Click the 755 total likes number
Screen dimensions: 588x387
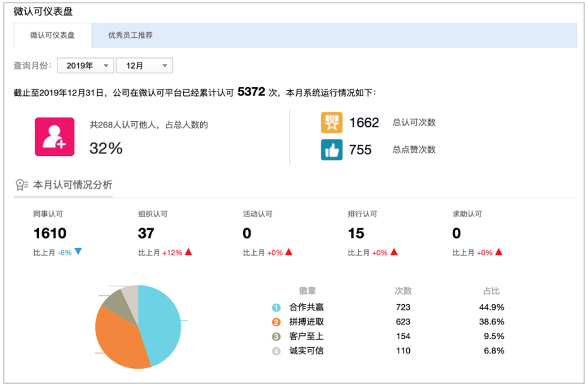[x=360, y=150]
